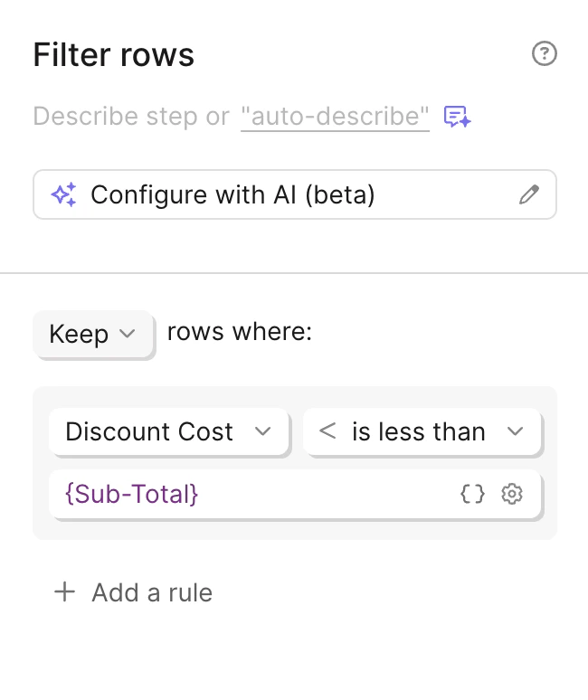Click the Filter rows heading
Viewport: 588px width, 700px height.
pyautogui.click(x=114, y=55)
